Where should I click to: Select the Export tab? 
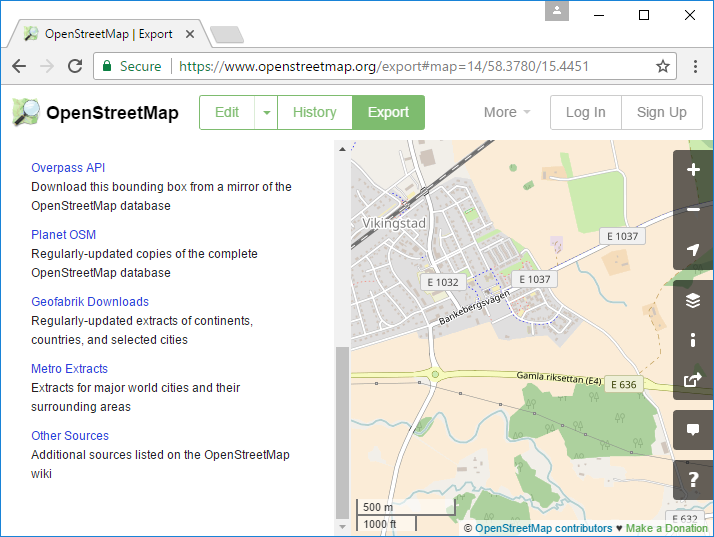[388, 113]
